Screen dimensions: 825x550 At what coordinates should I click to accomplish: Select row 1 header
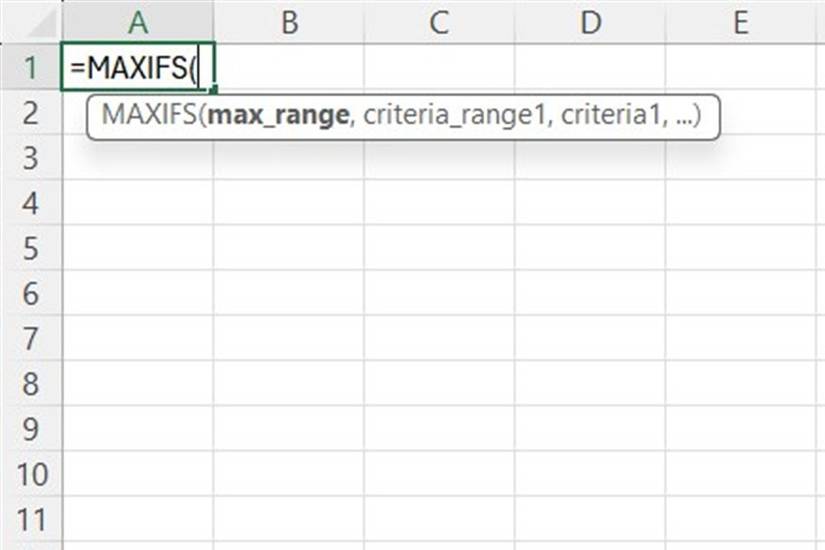click(x=31, y=67)
